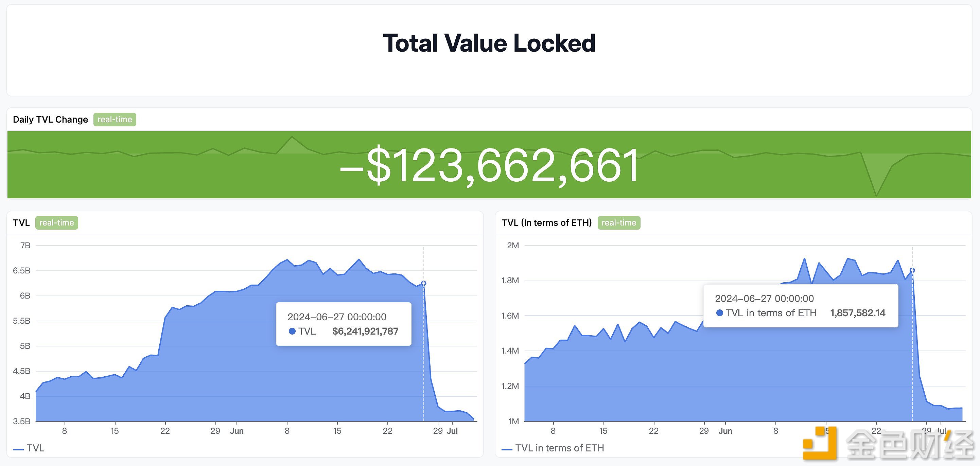Click the 'Jul' label on the TVL chart's x-axis
Screen dimensions: 980x466
coord(452,431)
